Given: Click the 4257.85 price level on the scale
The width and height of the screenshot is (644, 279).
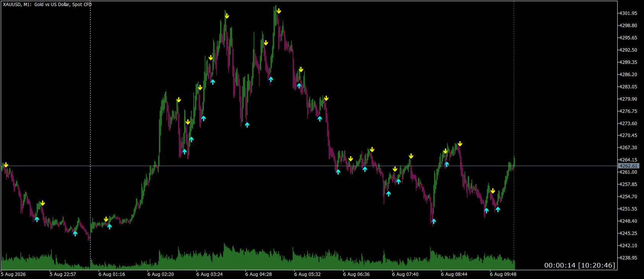Looking at the screenshot, I should click(x=628, y=184).
